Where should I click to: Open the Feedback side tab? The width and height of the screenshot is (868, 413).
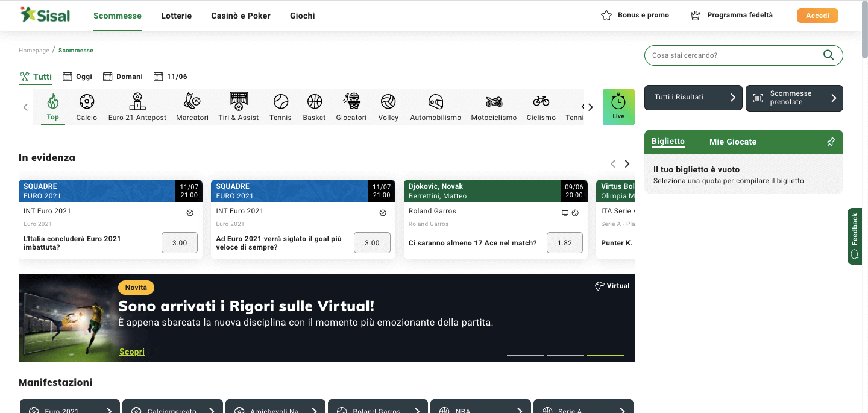[855, 236]
